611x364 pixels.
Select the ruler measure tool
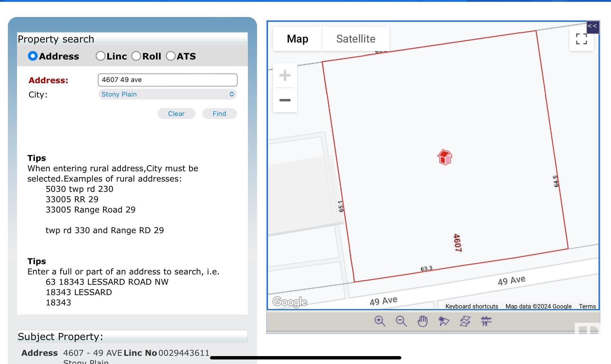point(486,321)
